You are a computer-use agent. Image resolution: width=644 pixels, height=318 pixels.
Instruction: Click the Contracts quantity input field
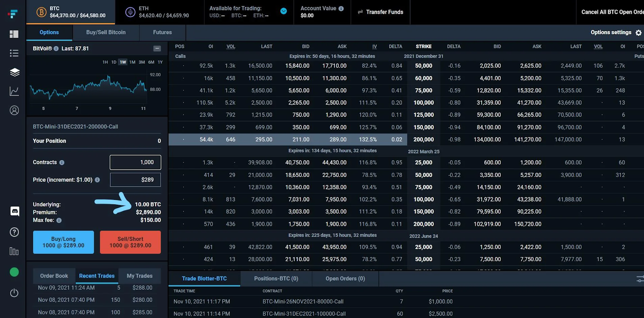point(135,162)
